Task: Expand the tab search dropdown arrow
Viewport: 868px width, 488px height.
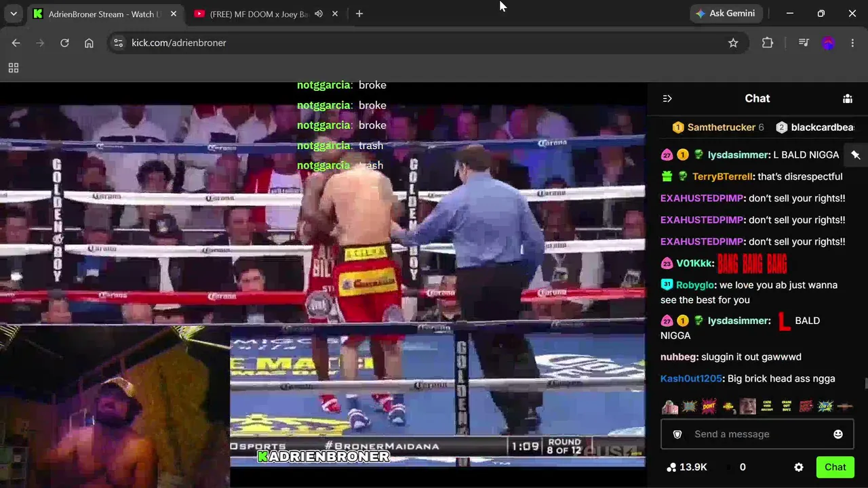Action: pyautogui.click(x=14, y=14)
